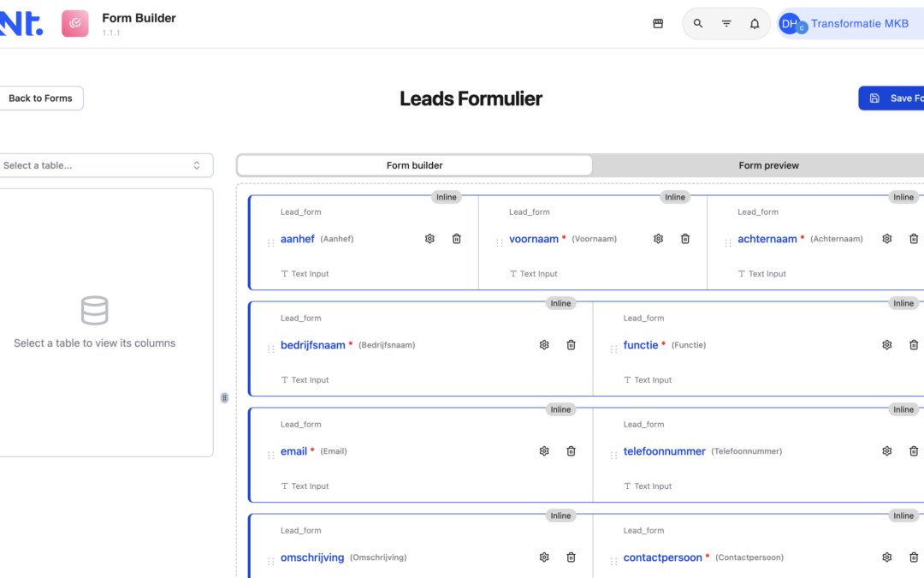This screenshot has width=924, height=578.
Task: Toggle Inline badge above contactpersoon field
Action: click(x=903, y=515)
